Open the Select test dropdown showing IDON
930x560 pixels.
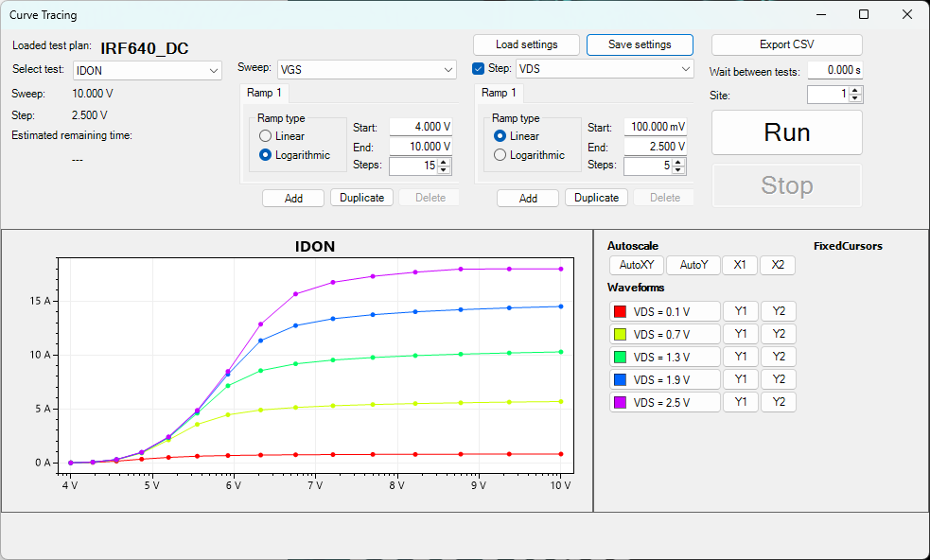pyautogui.click(x=147, y=70)
